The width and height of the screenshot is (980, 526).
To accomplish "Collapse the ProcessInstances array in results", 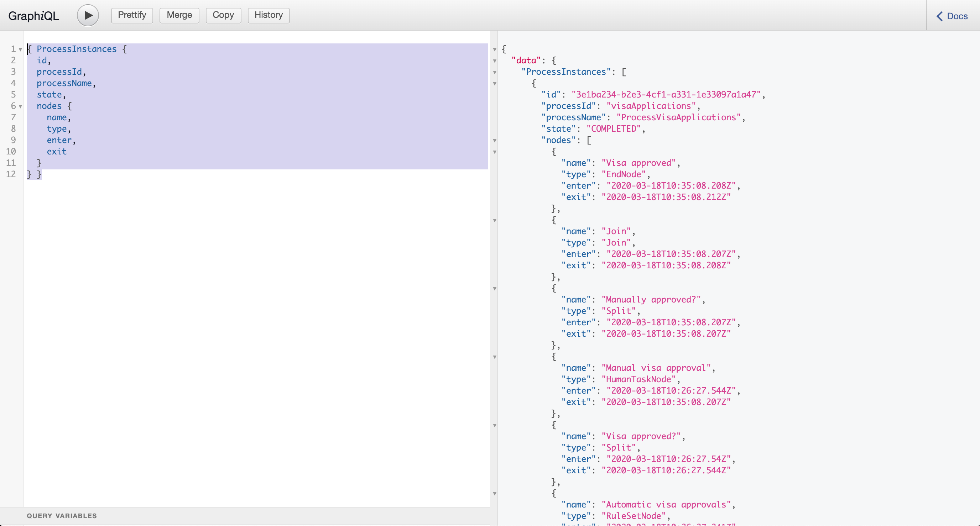I will [495, 73].
